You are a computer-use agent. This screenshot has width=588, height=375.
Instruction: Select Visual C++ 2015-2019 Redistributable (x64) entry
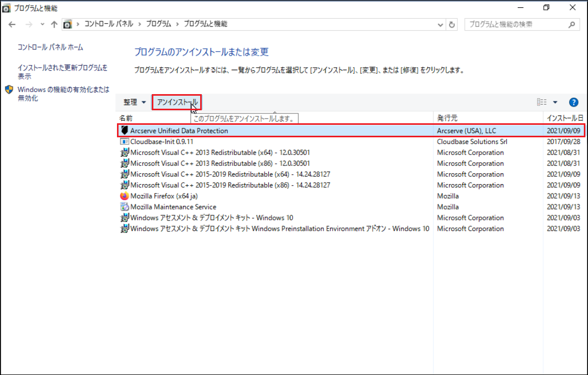230,174
